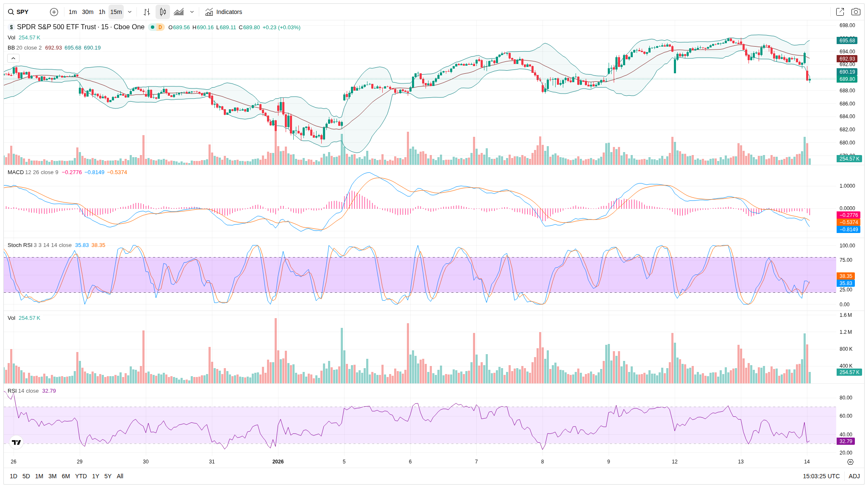The image size is (868, 488).
Task: Click the SPY symbol search icon
Action: coord(11,12)
